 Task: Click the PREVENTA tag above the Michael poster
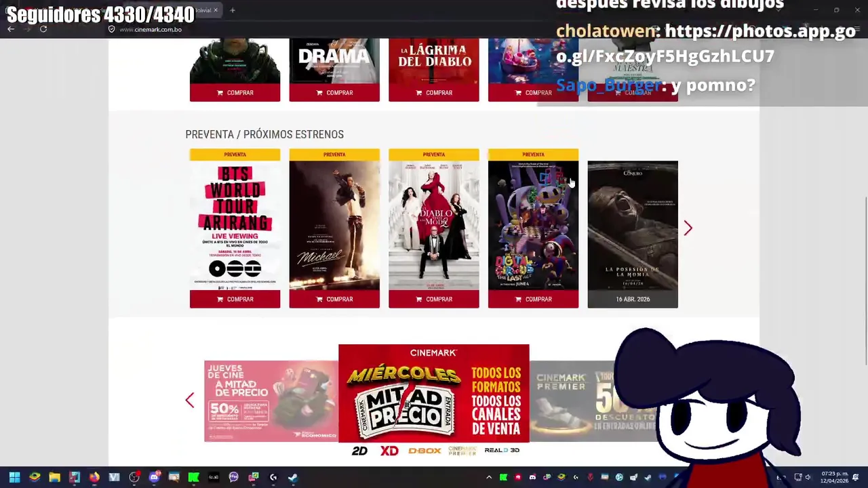[x=334, y=155]
